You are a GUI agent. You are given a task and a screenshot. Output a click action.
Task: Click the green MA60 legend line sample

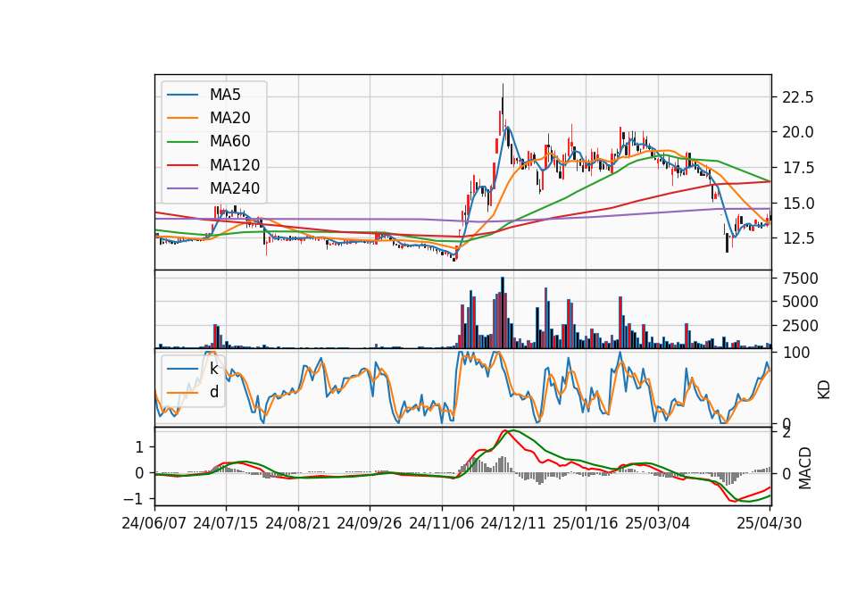pyautogui.click(x=182, y=142)
